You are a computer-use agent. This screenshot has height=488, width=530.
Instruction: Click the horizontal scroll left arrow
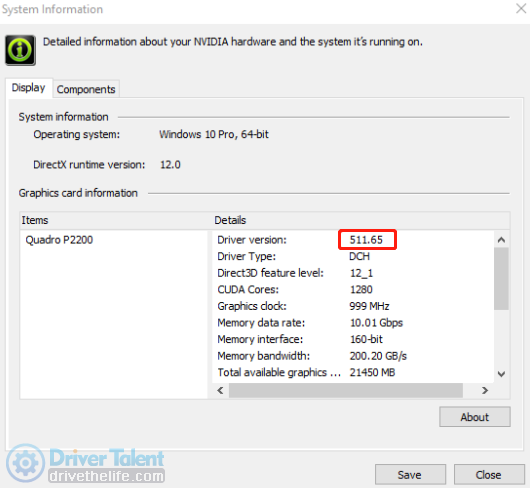[x=220, y=391]
